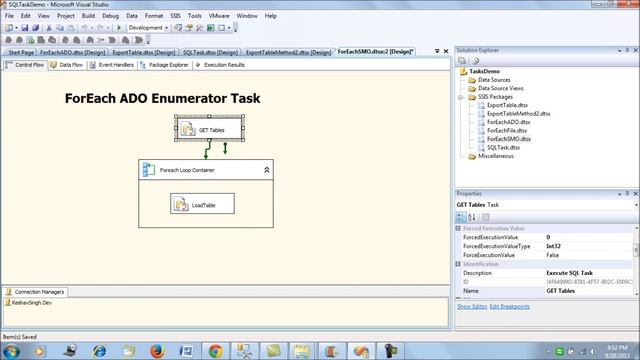This screenshot has width=640, height=360.
Task: Open Windows Media Player from taskbar
Action: (40, 351)
